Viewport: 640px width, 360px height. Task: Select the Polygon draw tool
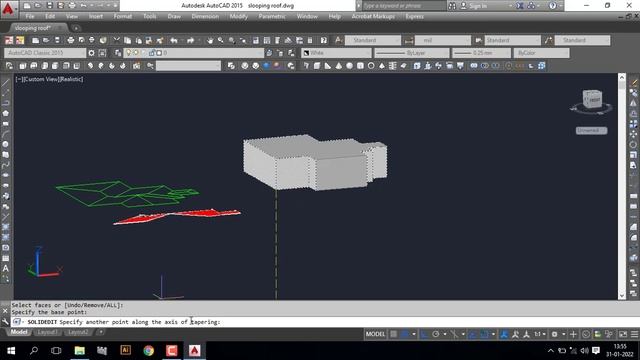(x=6, y=113)
